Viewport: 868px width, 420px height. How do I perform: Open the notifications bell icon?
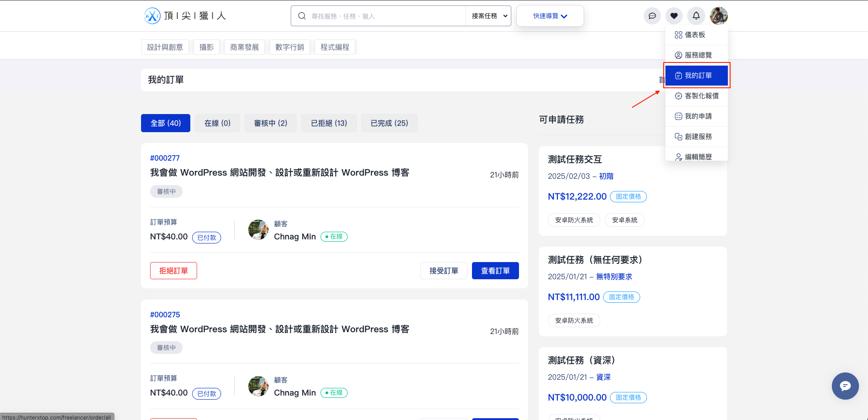click(x=696, y=16)
